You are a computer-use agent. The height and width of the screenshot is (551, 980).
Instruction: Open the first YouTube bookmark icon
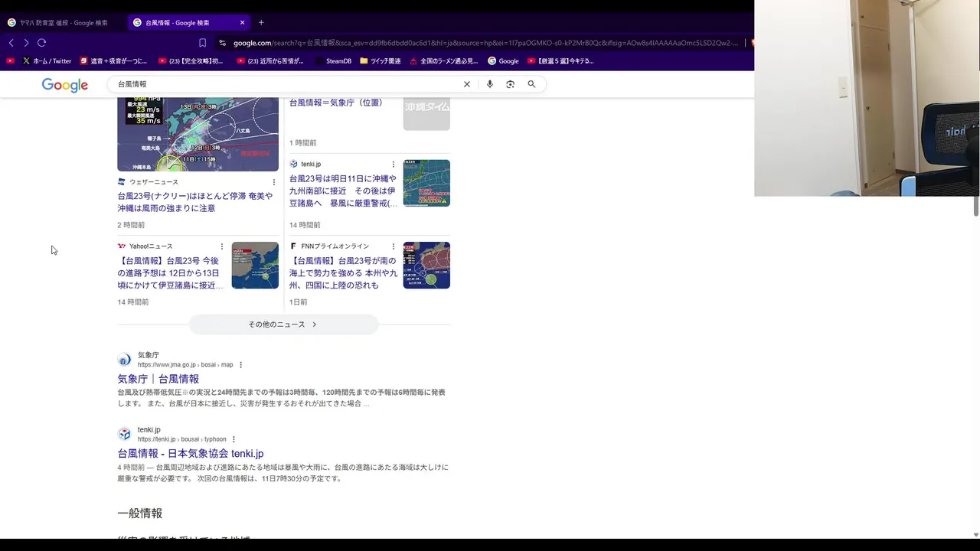(10, 60)
